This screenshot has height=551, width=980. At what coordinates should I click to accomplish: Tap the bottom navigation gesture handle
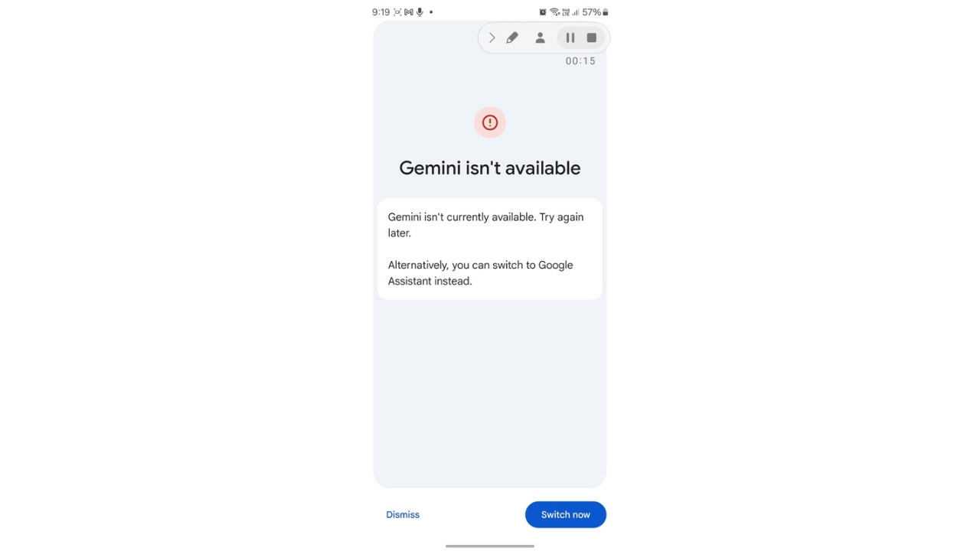point(490,546)
